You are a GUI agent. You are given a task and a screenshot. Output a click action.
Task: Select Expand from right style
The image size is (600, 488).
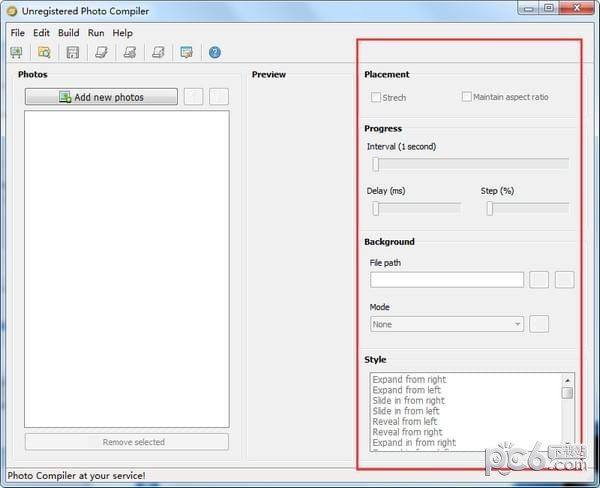pos(409,379)
